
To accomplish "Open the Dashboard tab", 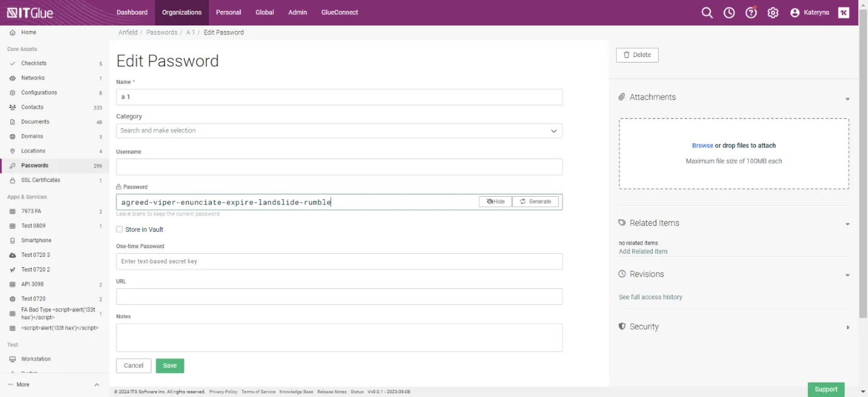I will 132,12.
